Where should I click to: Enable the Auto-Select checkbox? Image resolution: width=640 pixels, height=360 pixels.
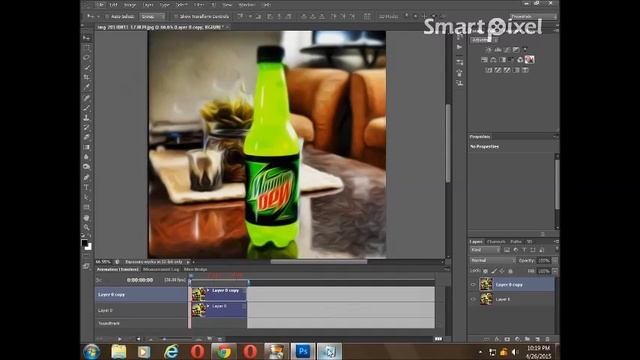click(107, 17)
